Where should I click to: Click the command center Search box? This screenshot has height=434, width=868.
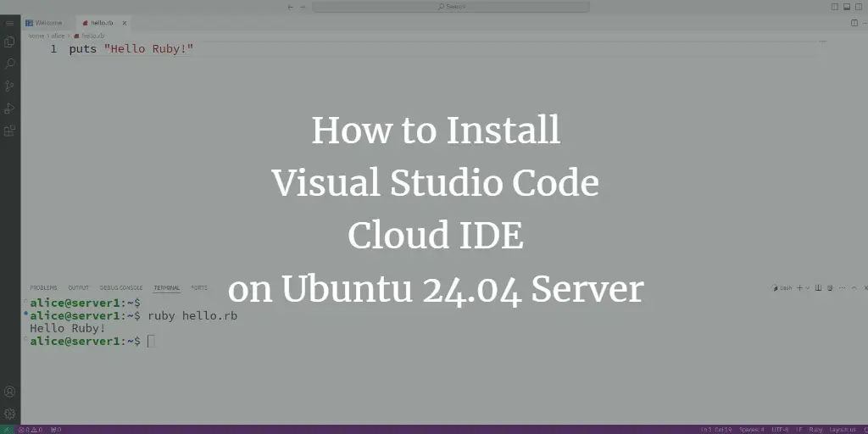[451, 7]
